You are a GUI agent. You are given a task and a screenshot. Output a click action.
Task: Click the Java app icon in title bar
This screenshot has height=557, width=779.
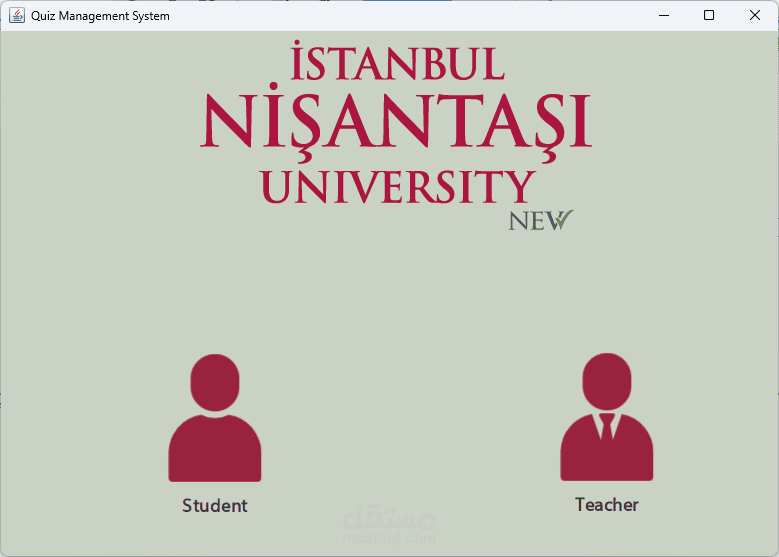click(17, 15)
